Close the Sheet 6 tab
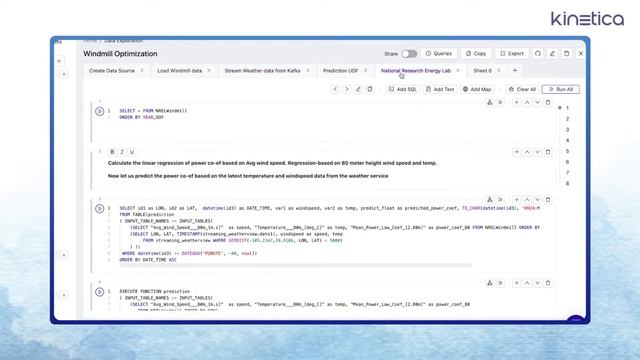The image size is (640, 360). tap(499, 71)
